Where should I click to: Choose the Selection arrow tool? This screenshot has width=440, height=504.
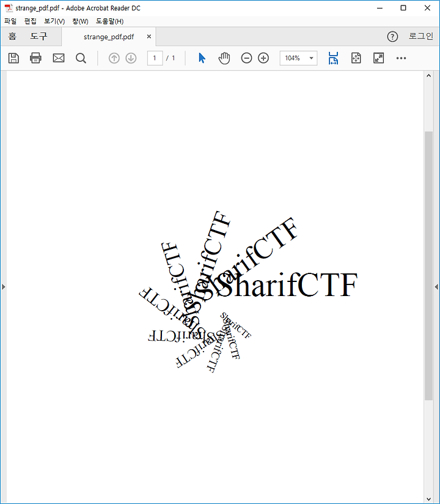pos(202,58)
